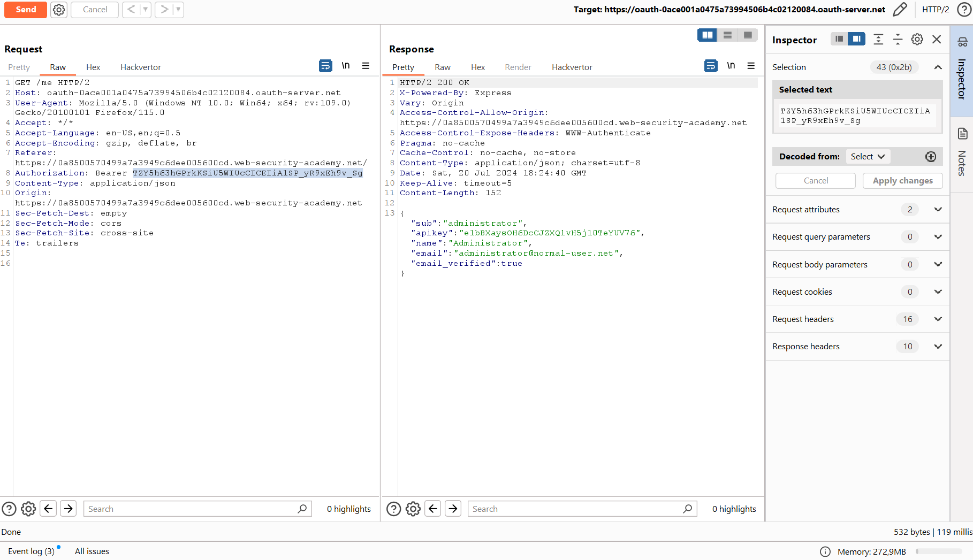Switch Response view to Render tab
This screenshot has height=560, width=973.
(x=518, y=67)
